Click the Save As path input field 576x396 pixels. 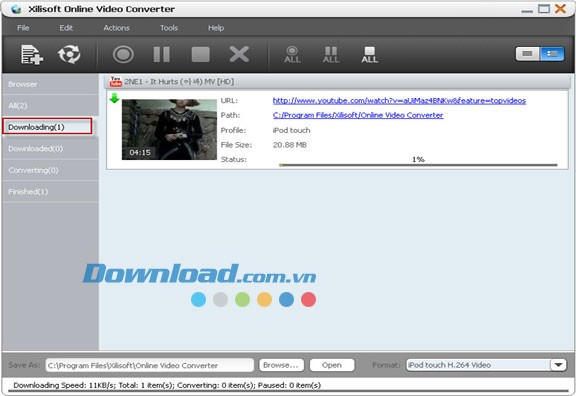pos(150,366)
